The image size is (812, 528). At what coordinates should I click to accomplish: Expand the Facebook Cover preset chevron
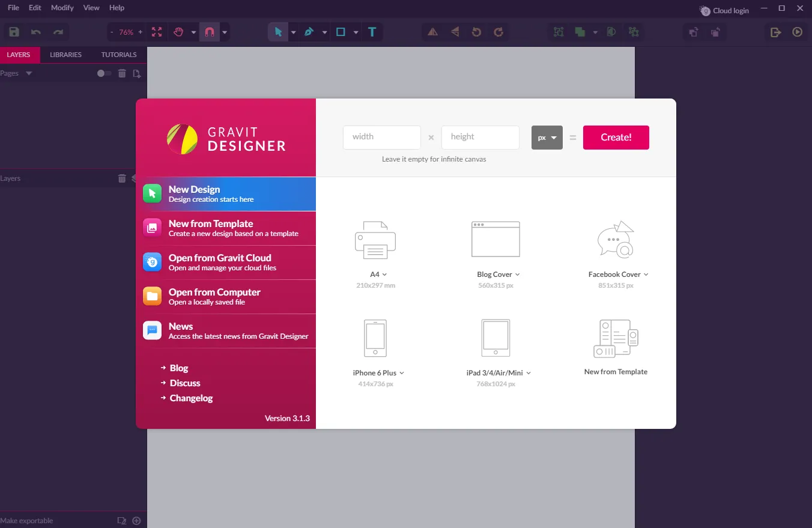646,275
